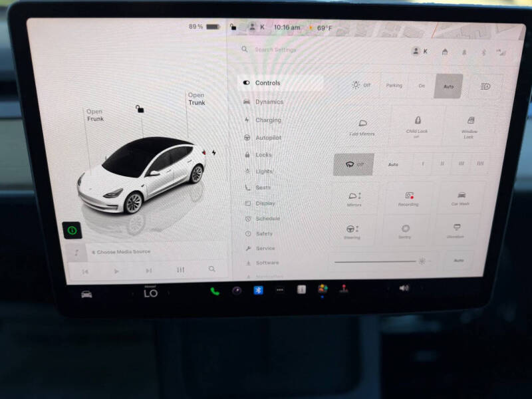Open the Autopilot settings section
The image size is (532, 399).
pyautogui.click(x=269, y=138)
